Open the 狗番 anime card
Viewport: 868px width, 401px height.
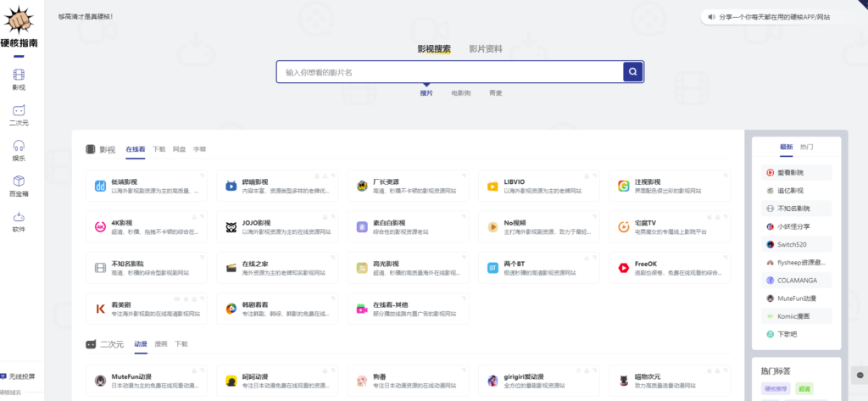point(408,381)
